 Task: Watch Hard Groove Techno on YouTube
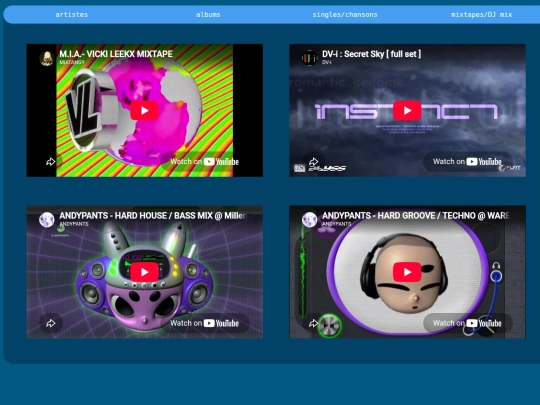(x=467, y=323)
